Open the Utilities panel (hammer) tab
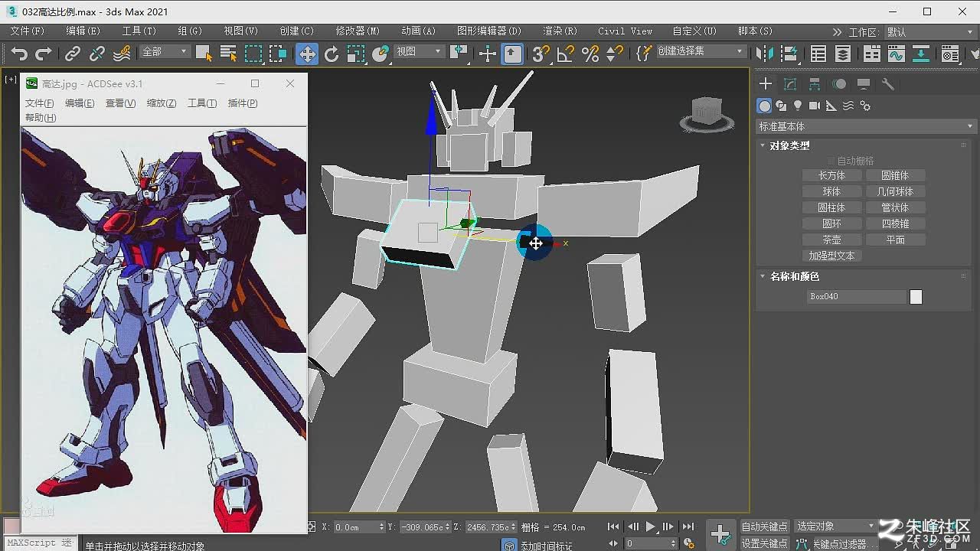 [888, 84]
